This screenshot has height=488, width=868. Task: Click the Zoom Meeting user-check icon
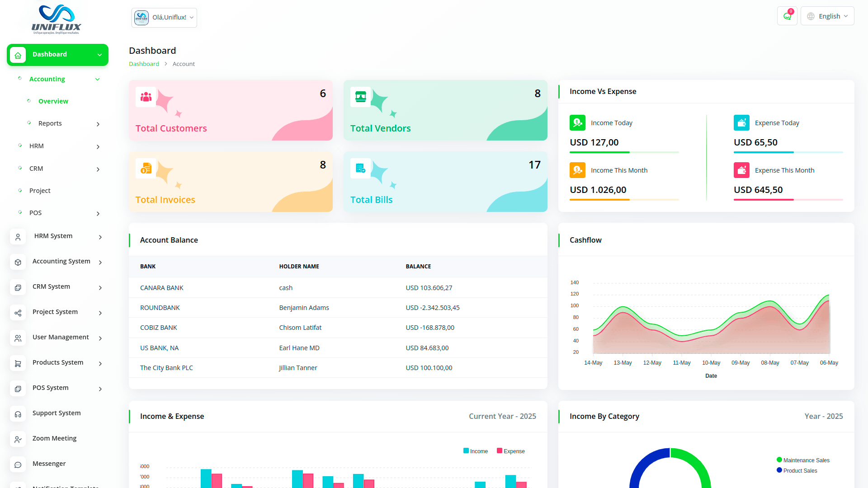click(x=18, y=439)
